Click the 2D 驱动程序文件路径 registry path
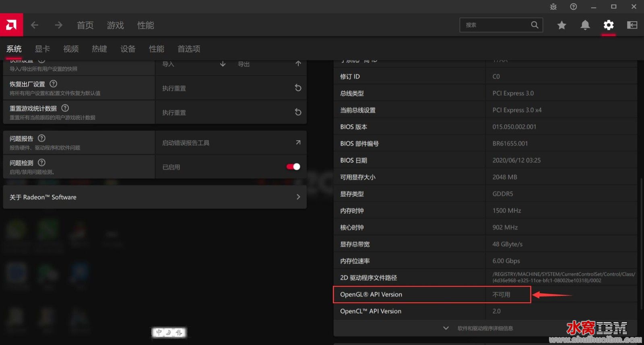 pos(563,277)
